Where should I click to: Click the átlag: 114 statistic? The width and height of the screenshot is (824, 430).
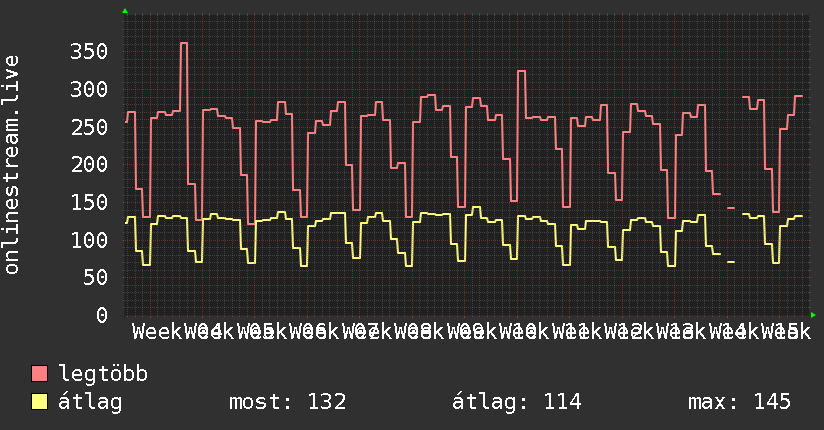point(517,402)
